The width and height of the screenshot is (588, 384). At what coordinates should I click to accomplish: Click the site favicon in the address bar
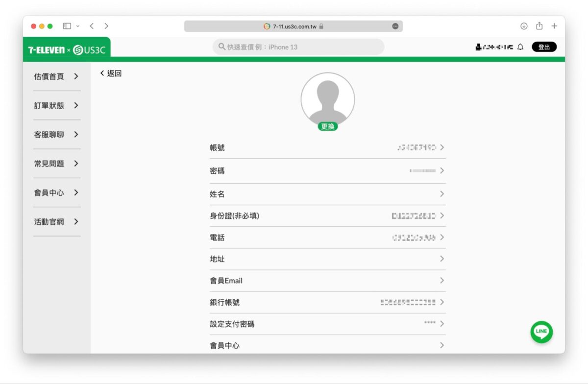coord(267,26)
